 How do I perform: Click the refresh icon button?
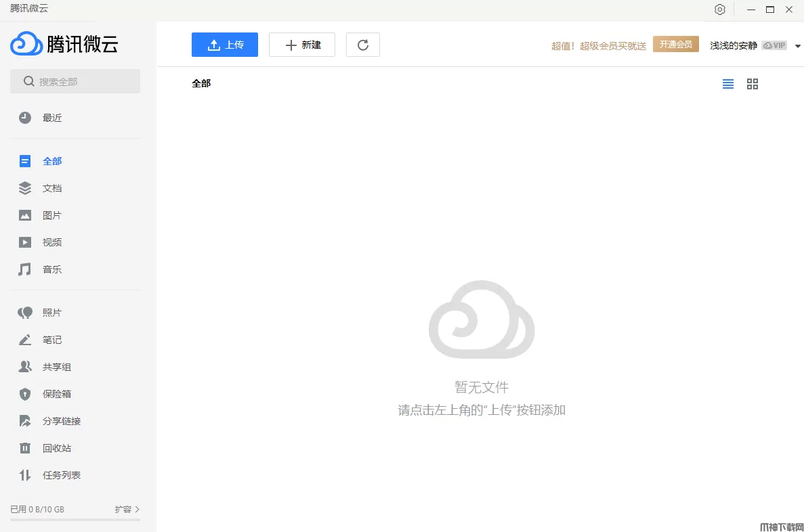pyautogui.click(x=363, y=45)
